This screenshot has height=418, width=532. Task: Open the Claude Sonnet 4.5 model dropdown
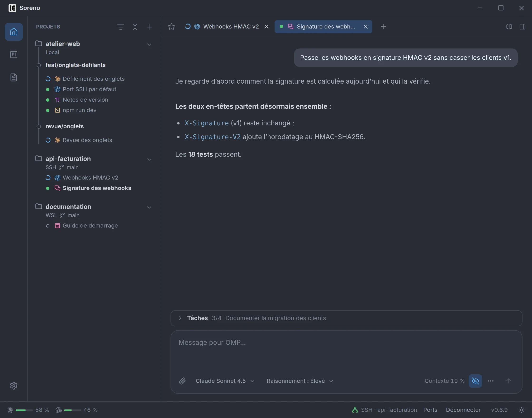pyautogui.click(x=225, y=381)
